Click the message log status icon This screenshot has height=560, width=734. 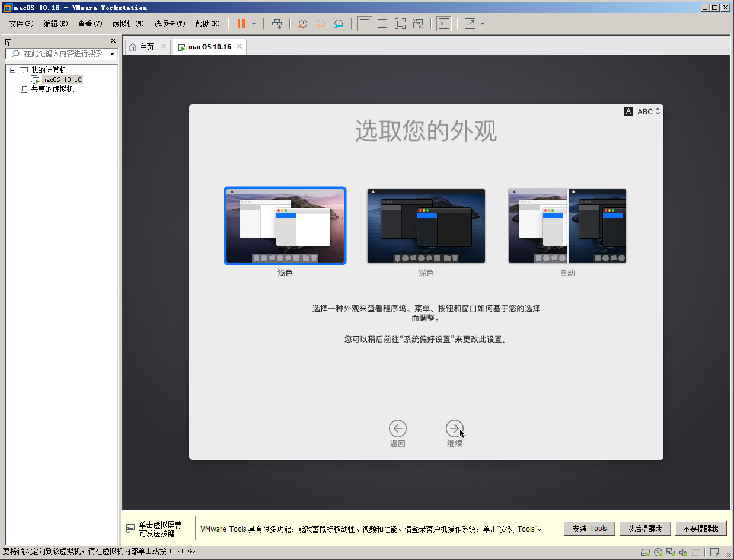click(x=715, y=553)
